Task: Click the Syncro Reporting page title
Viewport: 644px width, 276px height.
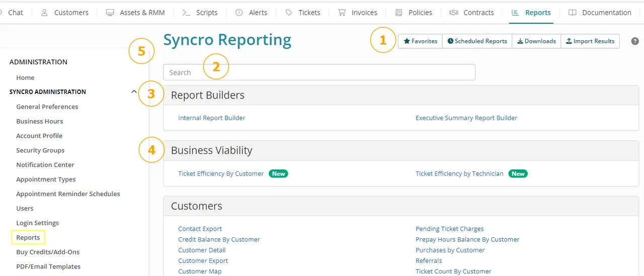Action: pyautogui.click(x=227, y=40)
